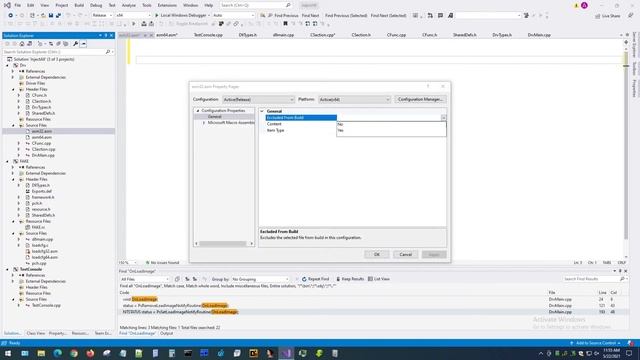
Task: Switch to the TestConsole.cpp tab
Action: click(x=208, y=35)
